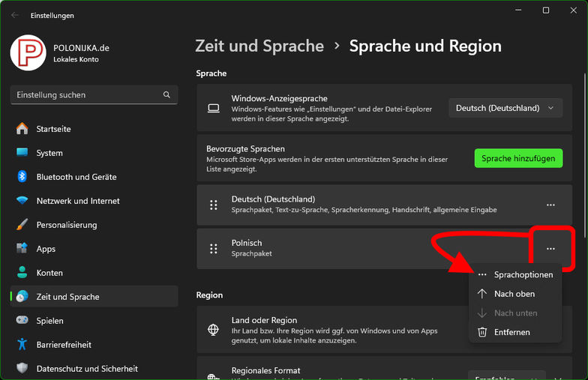Open Personalisierung brush icon entry

tap(22, 225)
